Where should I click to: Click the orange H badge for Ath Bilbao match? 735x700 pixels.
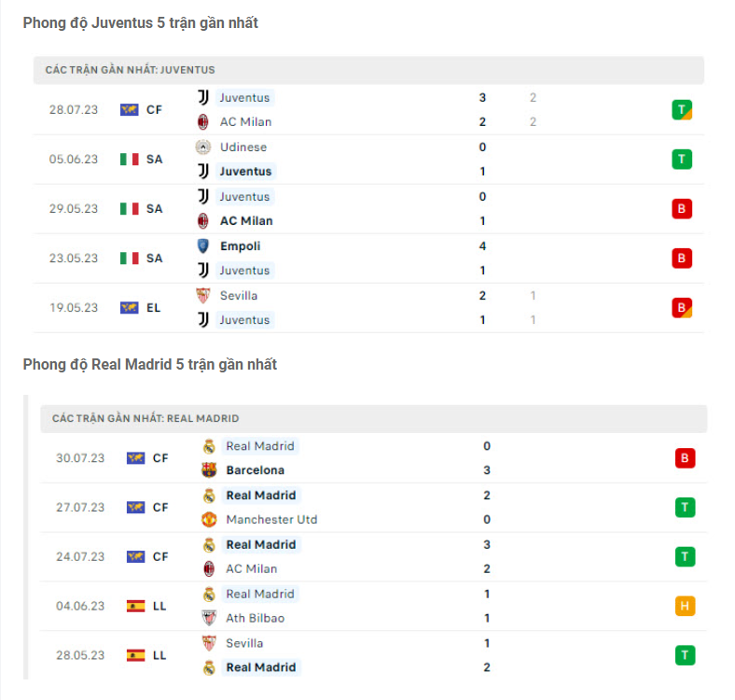pos(686,607)
